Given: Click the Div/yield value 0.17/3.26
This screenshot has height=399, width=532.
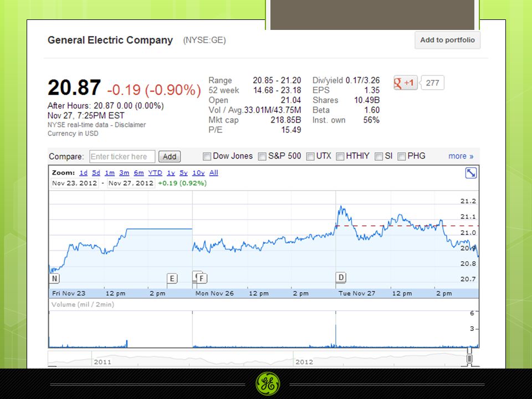Looking at the screenshot, I should pos(362,80).
